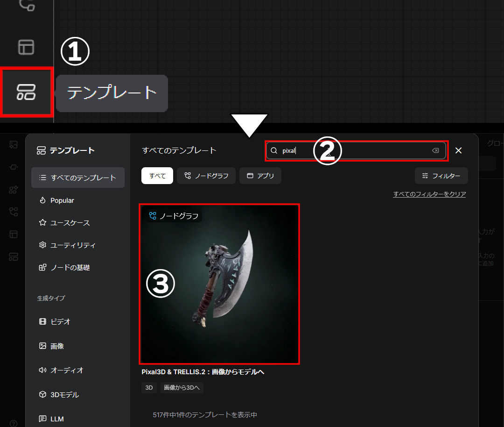
Task: Click the node graph icon in ノードグラフ tab
Action: coord(188,176)
